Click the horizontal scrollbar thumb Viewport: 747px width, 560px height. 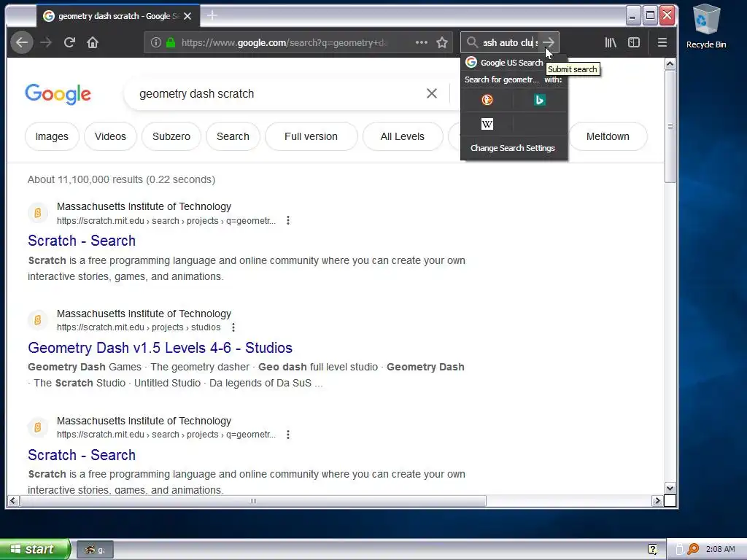coord(253,500)
